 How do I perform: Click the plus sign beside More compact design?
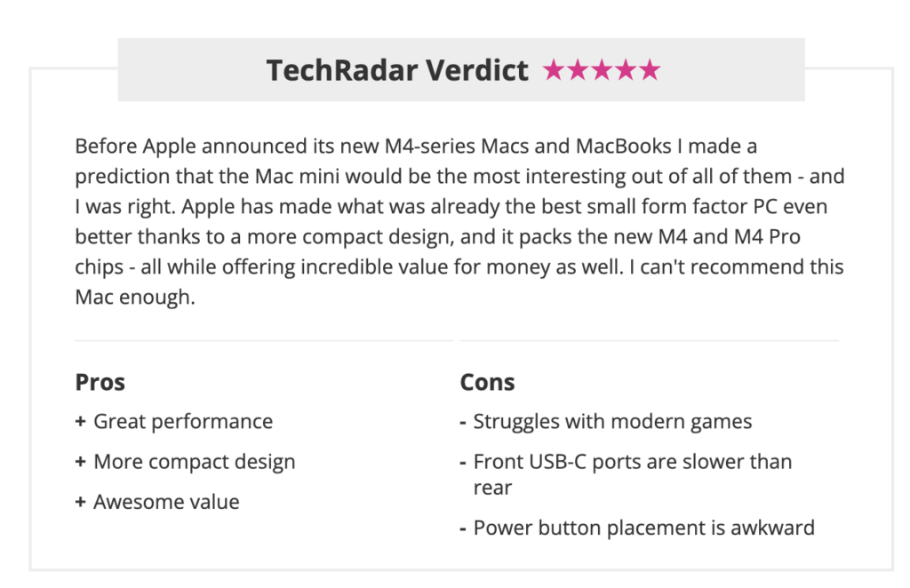tap(81, 462)
